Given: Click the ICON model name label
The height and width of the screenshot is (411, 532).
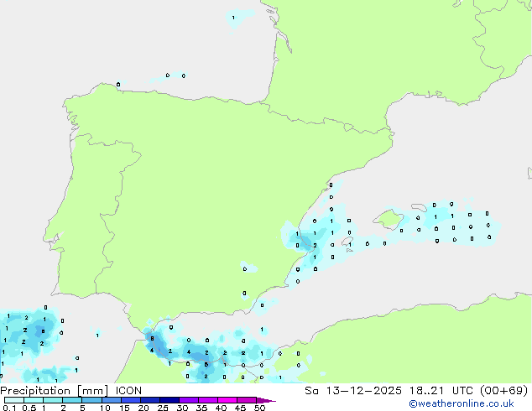Looking at the screenshot, I should pos(128,391).
